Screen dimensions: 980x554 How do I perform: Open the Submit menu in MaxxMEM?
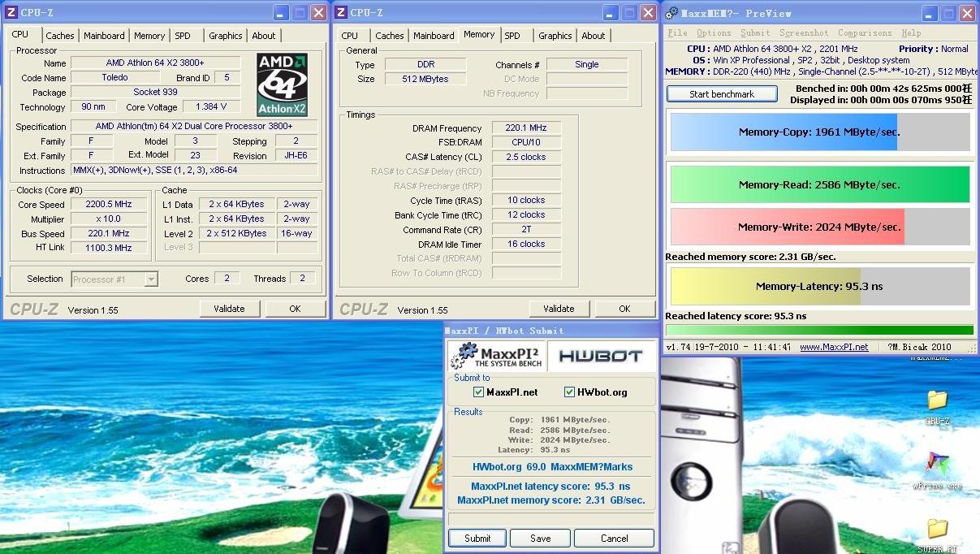point(755,33)
